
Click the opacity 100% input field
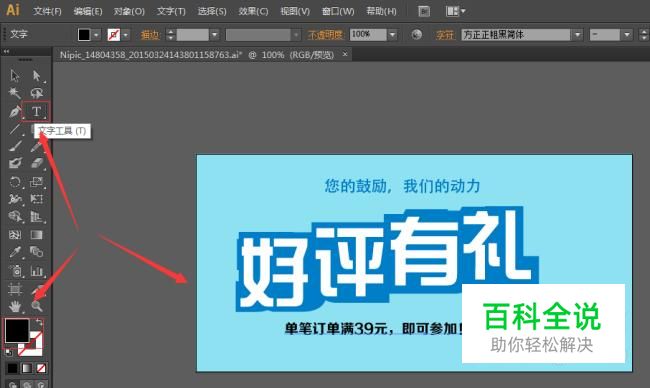click(369, 35)
